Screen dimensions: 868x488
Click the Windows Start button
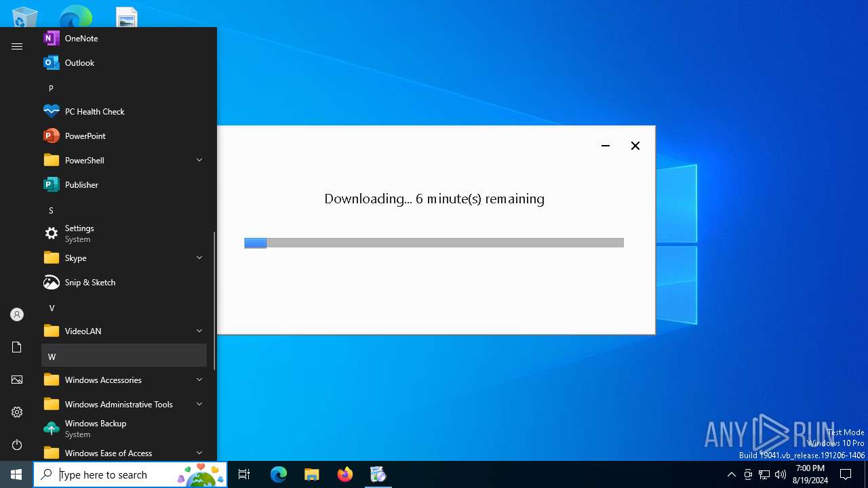coord(16,474)
